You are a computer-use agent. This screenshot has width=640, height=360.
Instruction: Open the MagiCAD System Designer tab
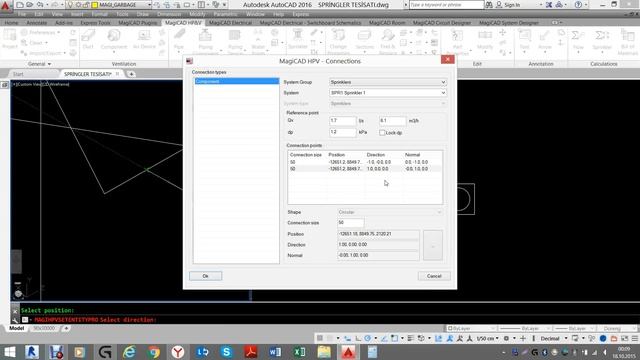point(509,23)
